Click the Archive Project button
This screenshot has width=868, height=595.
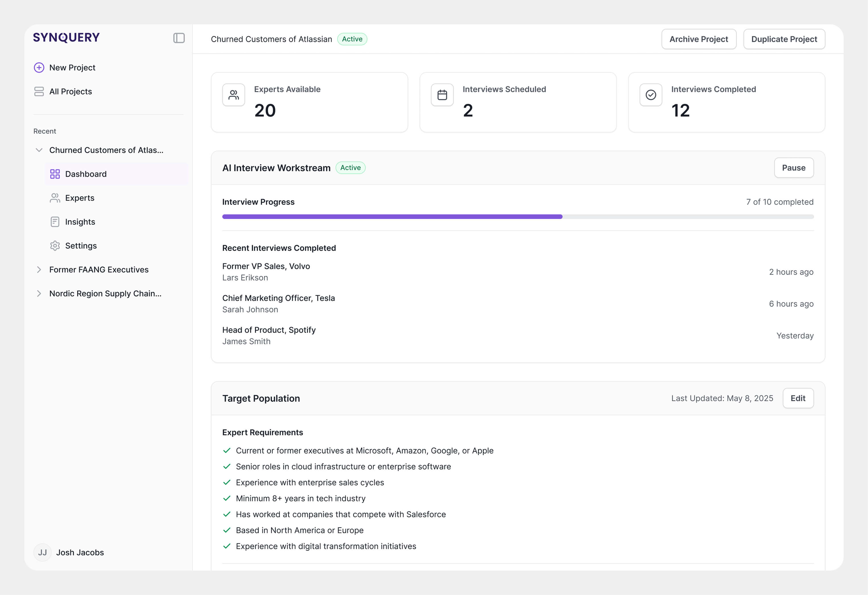(x=699, y=39)
